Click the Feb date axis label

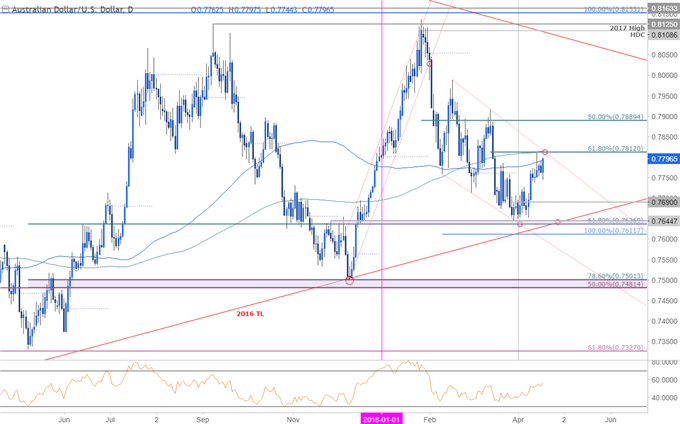[429, 419]
